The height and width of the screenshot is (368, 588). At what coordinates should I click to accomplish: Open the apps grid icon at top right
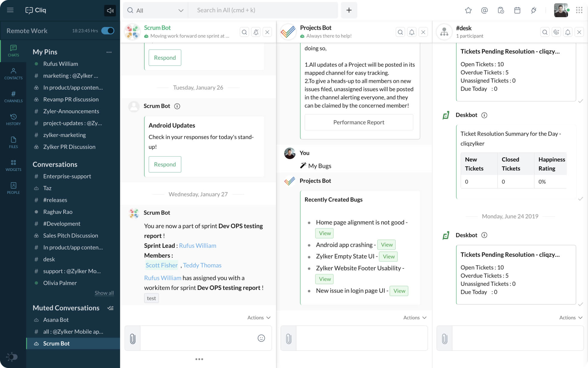click(x=579, y=10)
